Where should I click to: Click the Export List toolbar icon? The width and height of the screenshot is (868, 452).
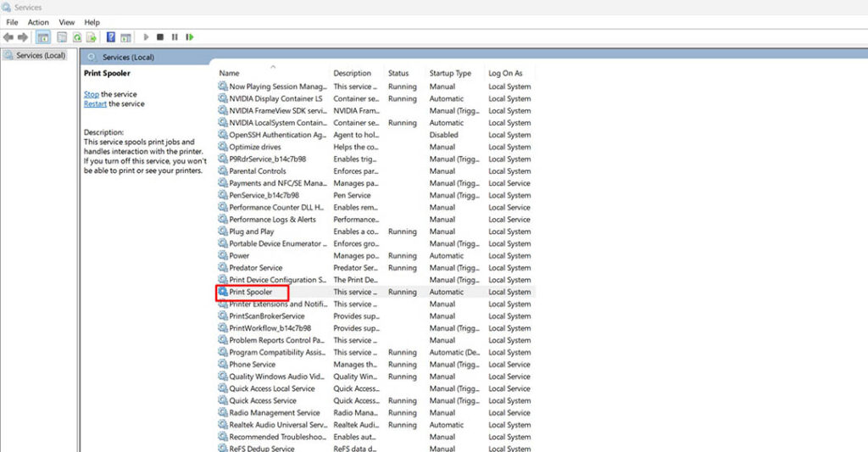[91, 37]
